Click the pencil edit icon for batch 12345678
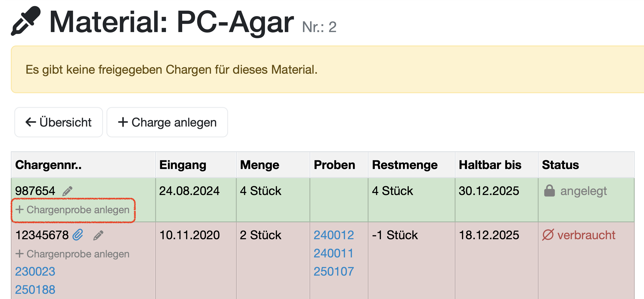Screen dimensions: 644x299 pyautogui.click(x=98, y=235)
